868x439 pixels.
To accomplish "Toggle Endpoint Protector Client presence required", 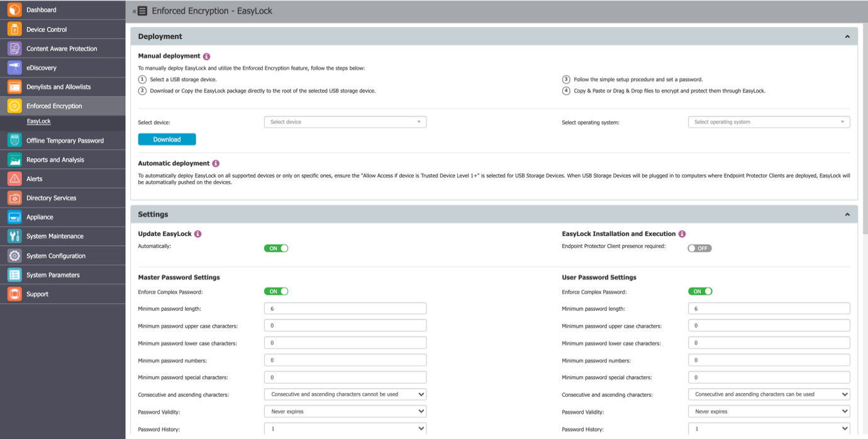I will (x=699, y=248).
